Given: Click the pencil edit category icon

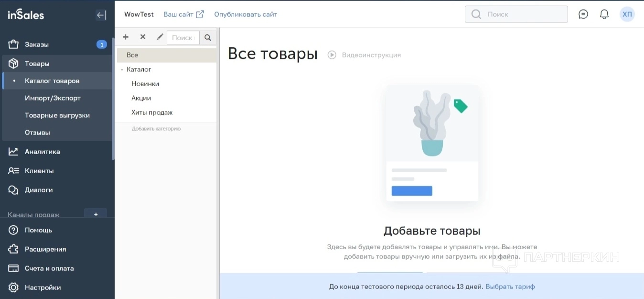Looking at the screenshot, I should click(x=160, y=37).
